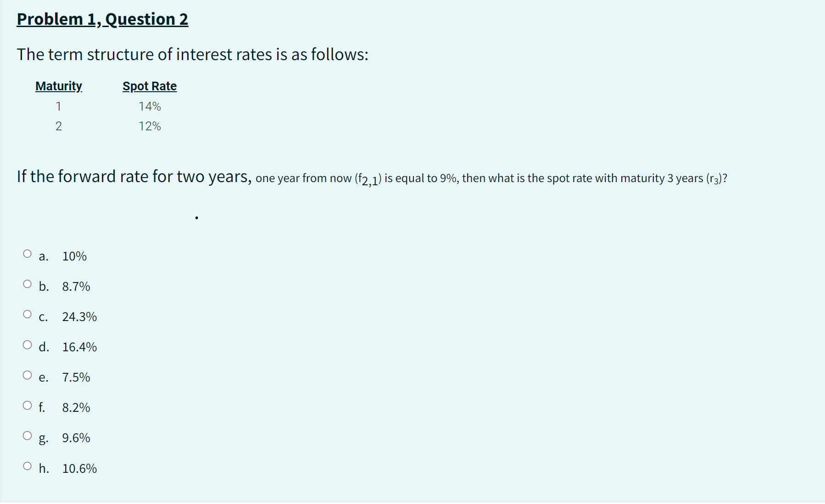Click the maturity value 1
The height and width of the screenshot is (504, 825).
coord(59,106)
